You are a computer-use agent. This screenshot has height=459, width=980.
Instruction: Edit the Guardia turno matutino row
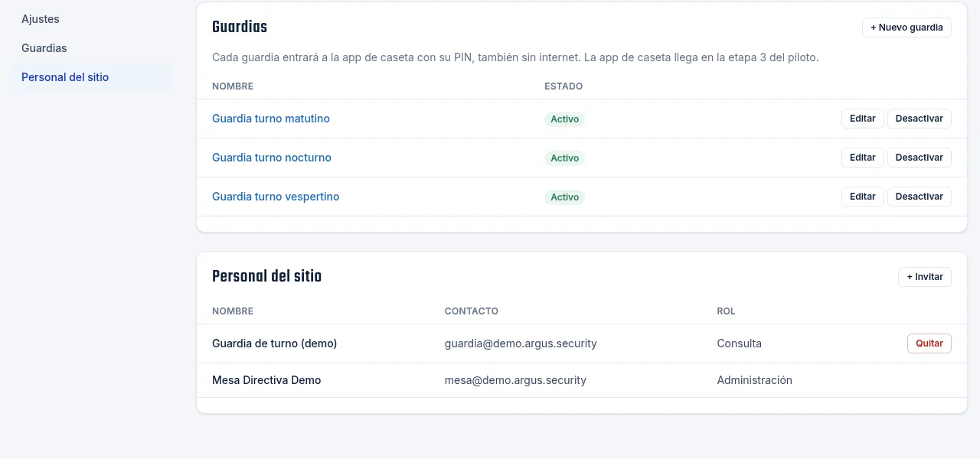(x=863, y=119)
